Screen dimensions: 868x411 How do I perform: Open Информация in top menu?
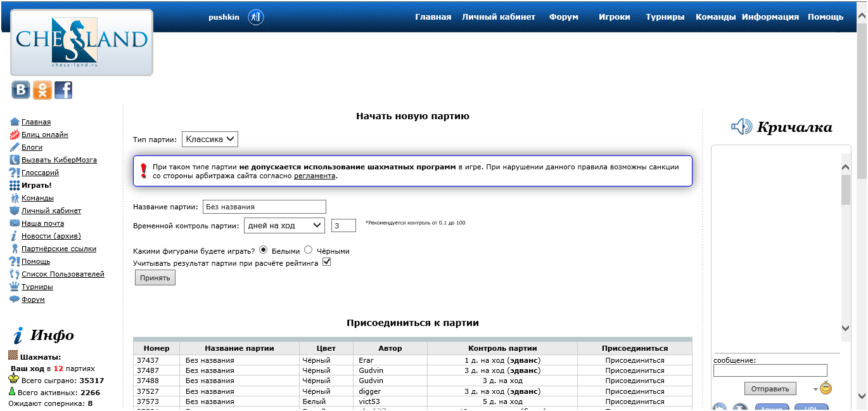point(770,17)
